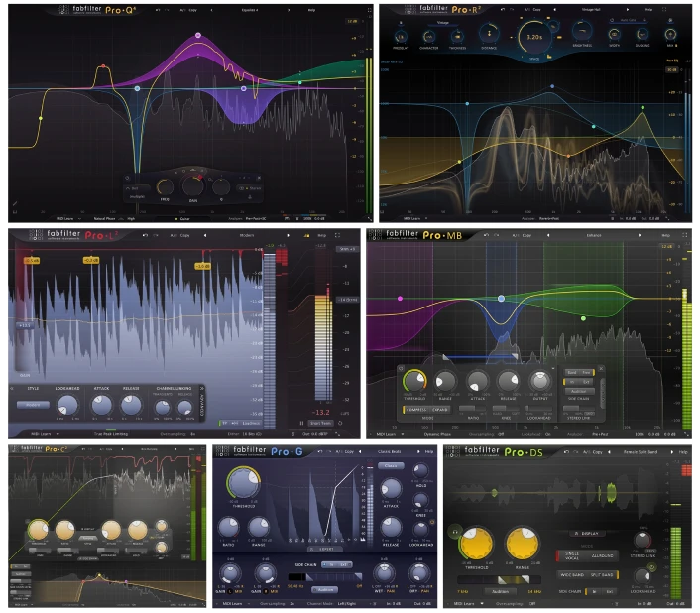700x613 pixels.
Task: Toggle full screen mode in Pro-L 2
Action: pyautogui.click(x=337, y=235)
